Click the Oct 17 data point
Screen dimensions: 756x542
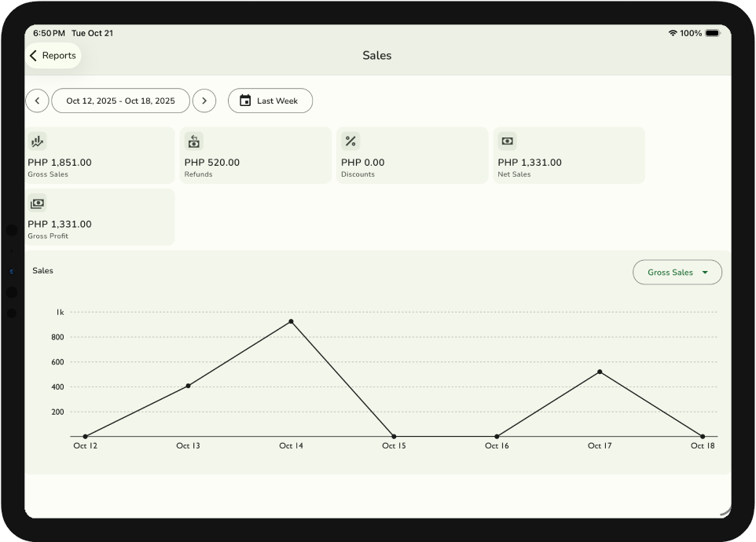600,372
